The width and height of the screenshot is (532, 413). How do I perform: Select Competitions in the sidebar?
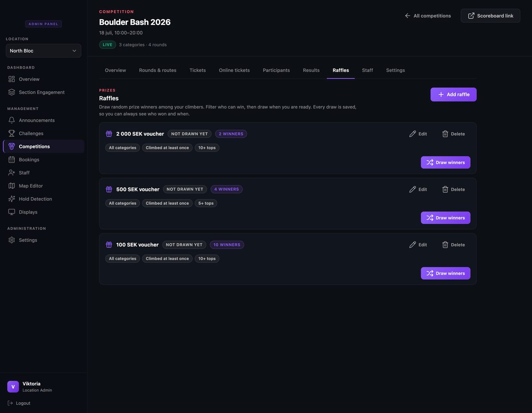pyautogui.click(x=43, y=146)
